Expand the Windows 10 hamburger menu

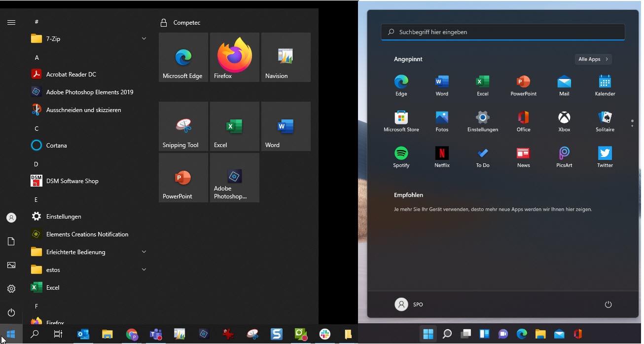click(11, 22)
